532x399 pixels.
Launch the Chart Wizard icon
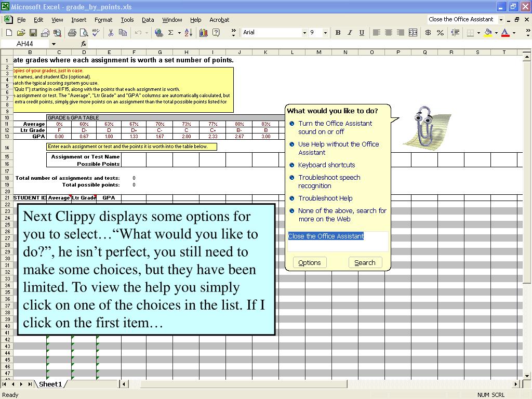(x=204, y=33)
